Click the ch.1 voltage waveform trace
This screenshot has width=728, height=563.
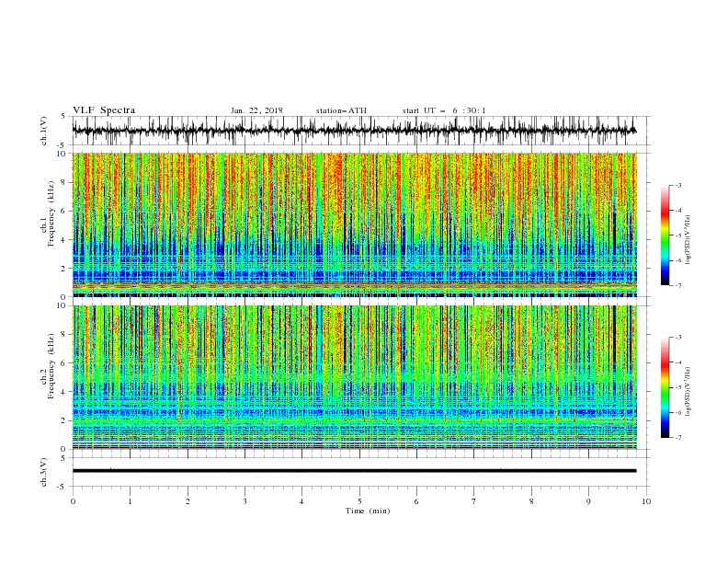(x=354, y=131)
